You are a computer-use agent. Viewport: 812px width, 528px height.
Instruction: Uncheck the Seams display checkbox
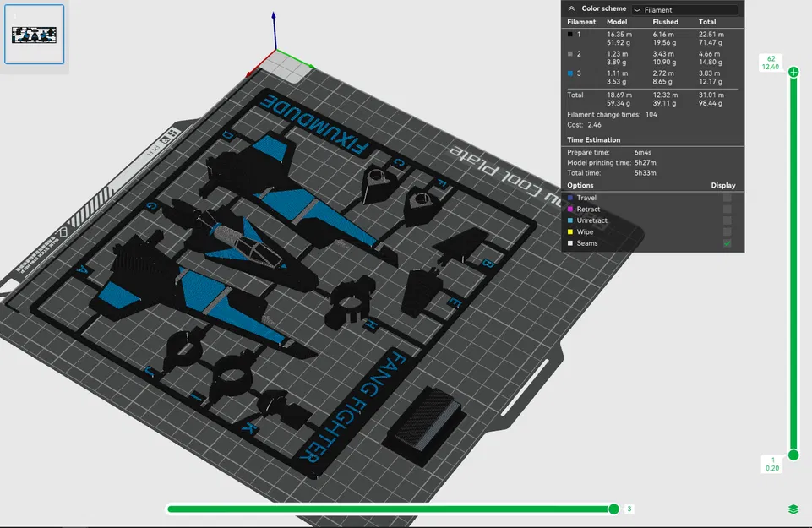(727, 243)
